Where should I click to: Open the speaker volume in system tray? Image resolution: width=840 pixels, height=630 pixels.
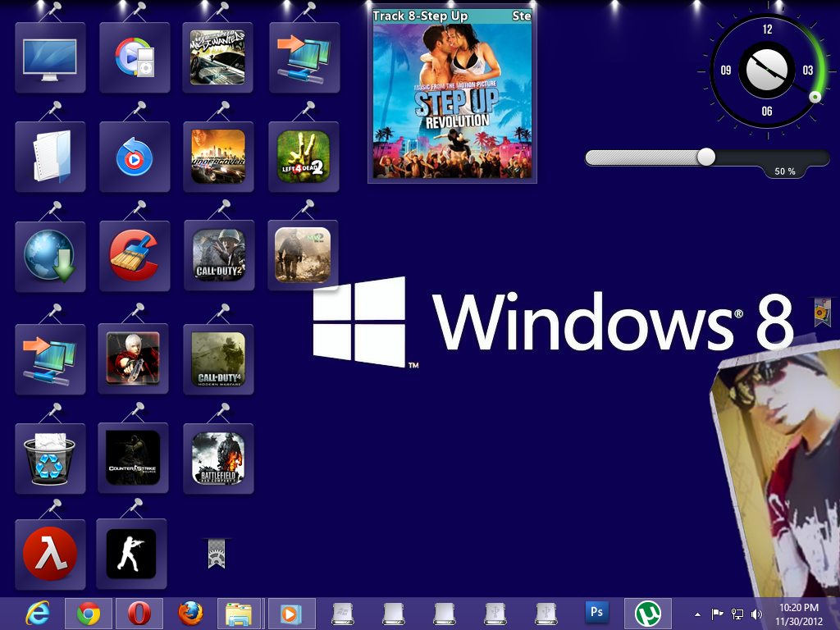(756, 613)
